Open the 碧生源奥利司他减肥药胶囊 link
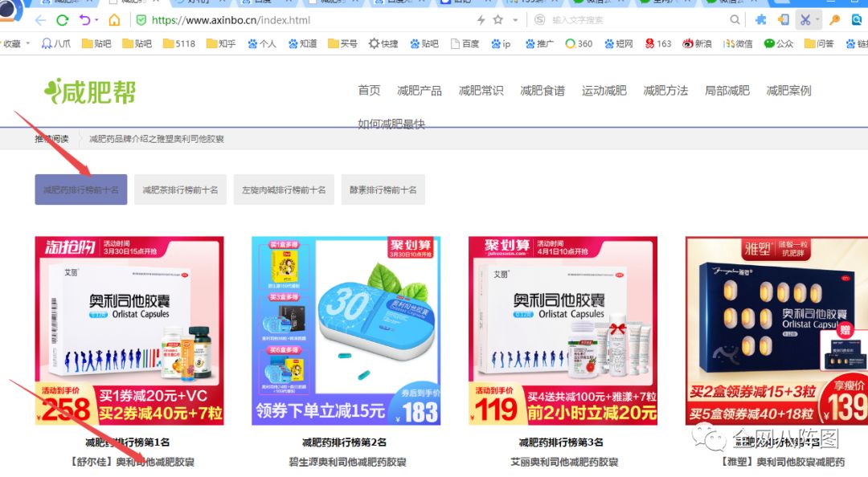Viewport: 868px width, 477px height. click(x=348, y=462)
